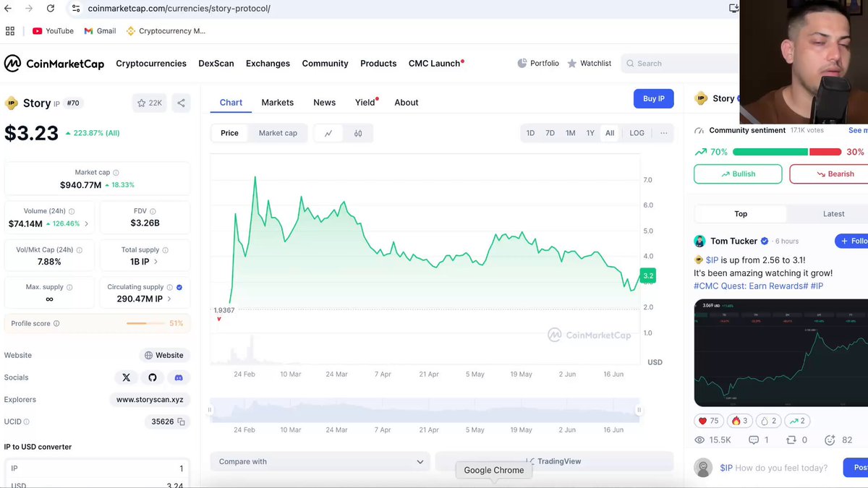868x488 pixels.
Task: Open the YouTube bookmark
Action: tap(53, 31)
